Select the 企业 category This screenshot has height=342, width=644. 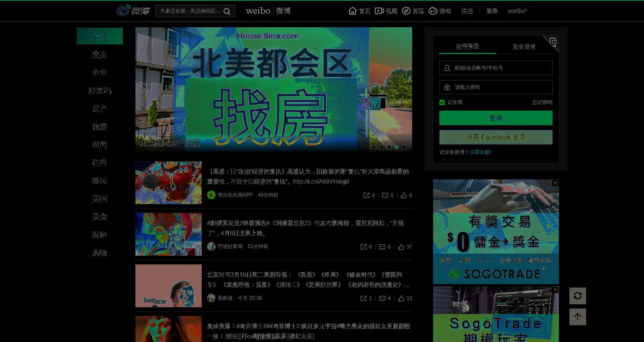[x=100, y=72]
